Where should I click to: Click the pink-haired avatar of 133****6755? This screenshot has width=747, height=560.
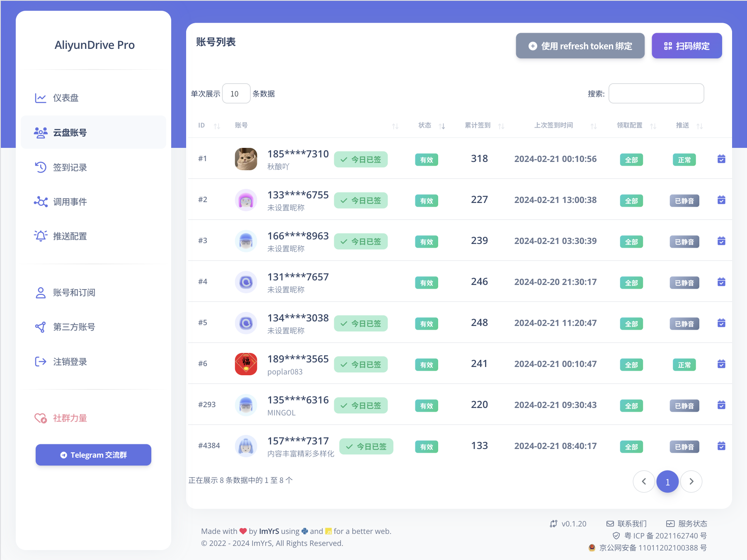point(246,200)
